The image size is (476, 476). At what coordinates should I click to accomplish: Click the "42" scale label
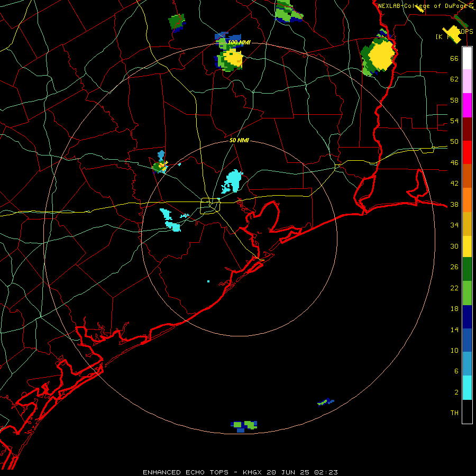(x=454, y=184)
